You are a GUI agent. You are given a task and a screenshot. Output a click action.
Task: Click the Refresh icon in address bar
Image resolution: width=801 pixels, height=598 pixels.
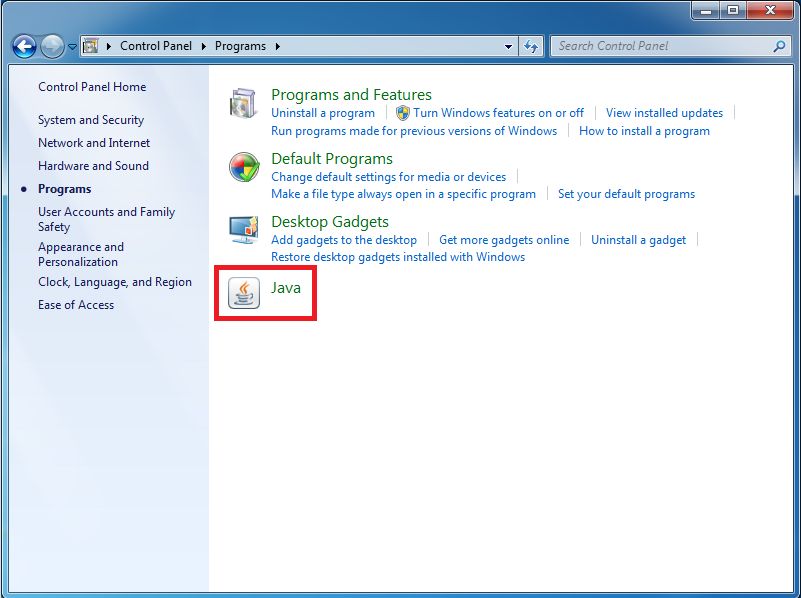(x=531, y=45)
